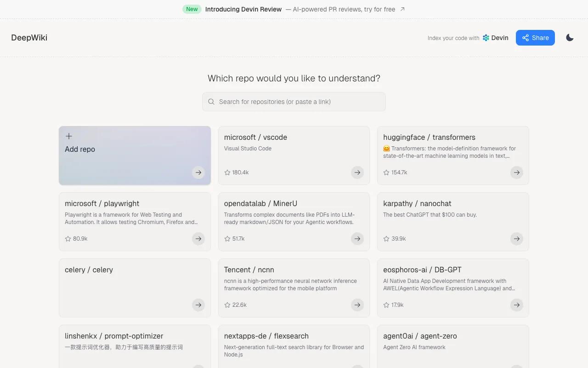Click the banner's external-link arrow icon
Screen dimensions: 588x368
tap(402, 9)
